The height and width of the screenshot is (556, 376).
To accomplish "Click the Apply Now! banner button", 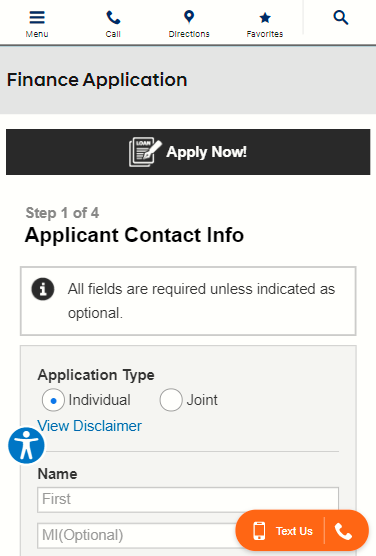I will point(188,152).
